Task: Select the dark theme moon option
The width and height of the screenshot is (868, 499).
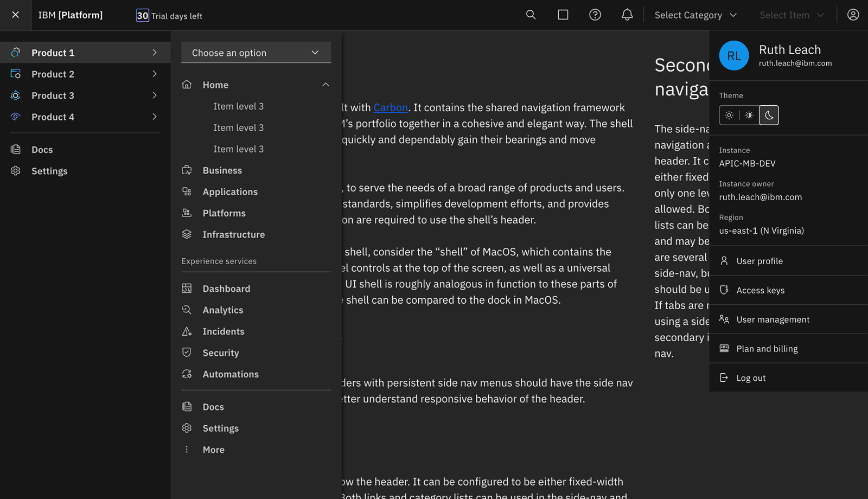Action: (x=769, y=115)
